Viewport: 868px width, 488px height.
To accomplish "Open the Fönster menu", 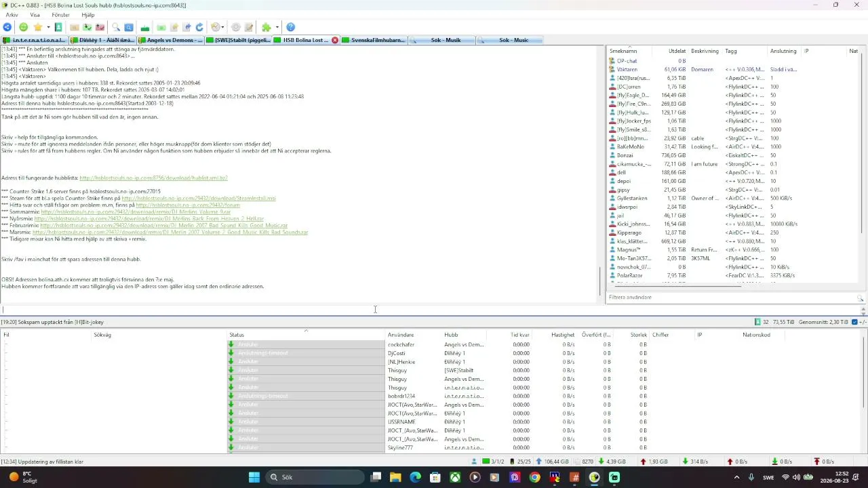I will click(x=60, y=15).
